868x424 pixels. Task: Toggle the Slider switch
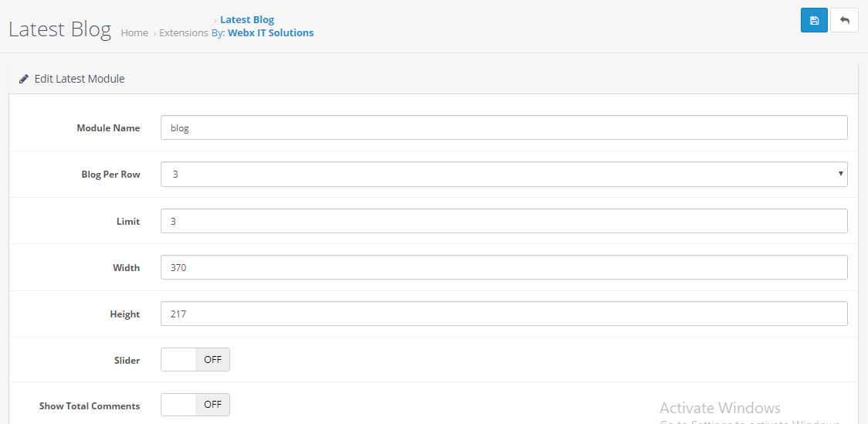(195, 360)
